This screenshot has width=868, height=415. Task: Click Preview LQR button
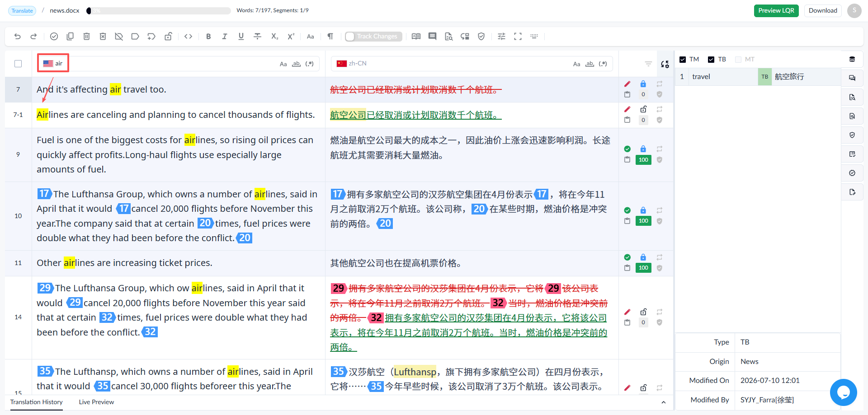coord(776,11)
